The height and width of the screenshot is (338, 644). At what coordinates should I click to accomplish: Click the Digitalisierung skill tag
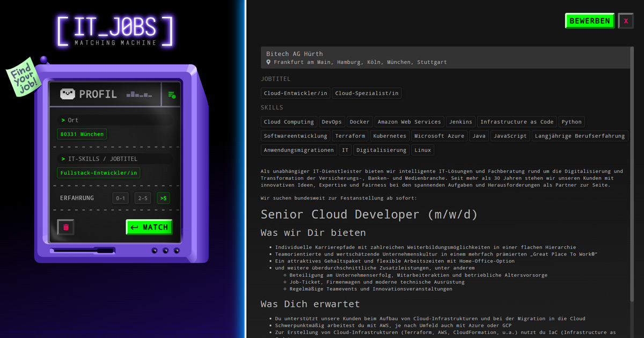(x=382, y=150)
